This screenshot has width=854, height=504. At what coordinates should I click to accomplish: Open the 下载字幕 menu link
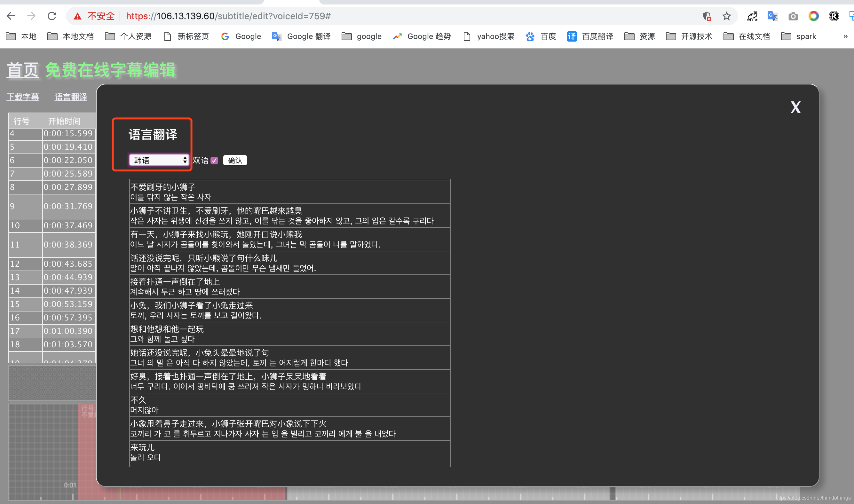point(23,97)
